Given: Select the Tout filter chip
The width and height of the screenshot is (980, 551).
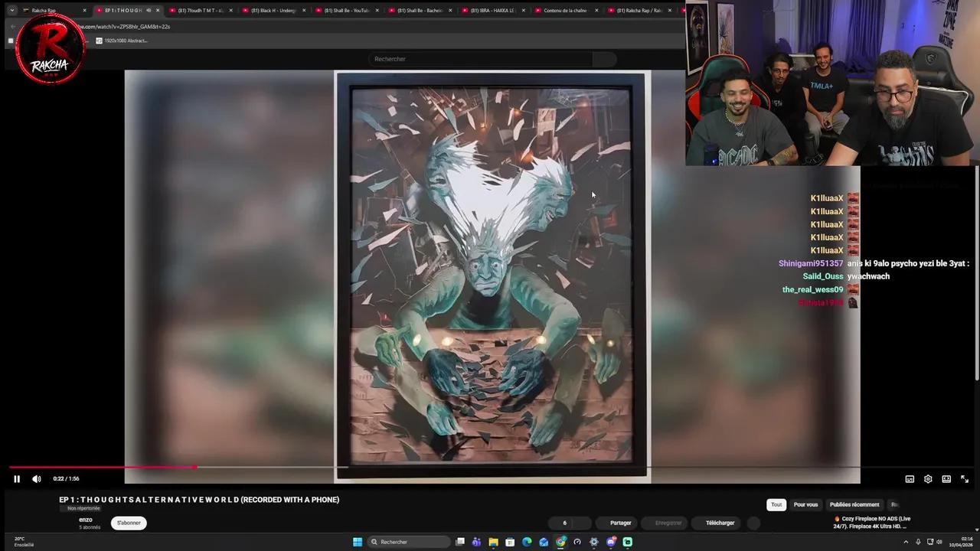Looking at the screenshot, I should click(776, 504).
